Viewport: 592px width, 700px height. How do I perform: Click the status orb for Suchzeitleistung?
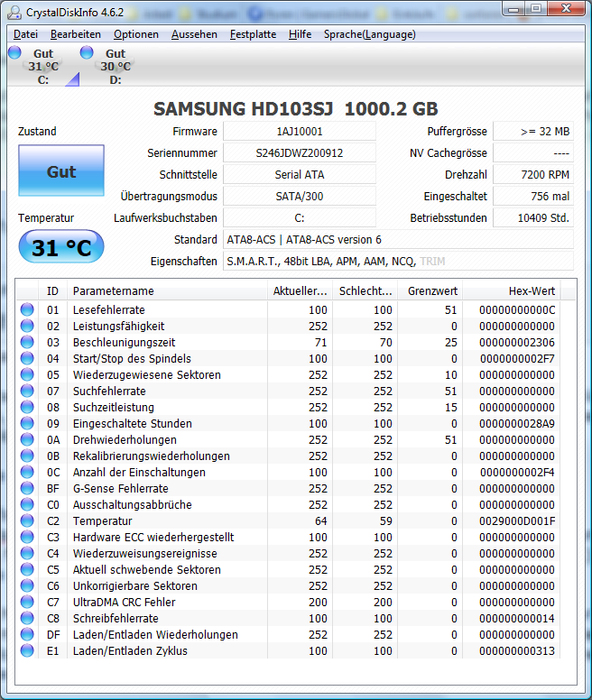point(27,407)
